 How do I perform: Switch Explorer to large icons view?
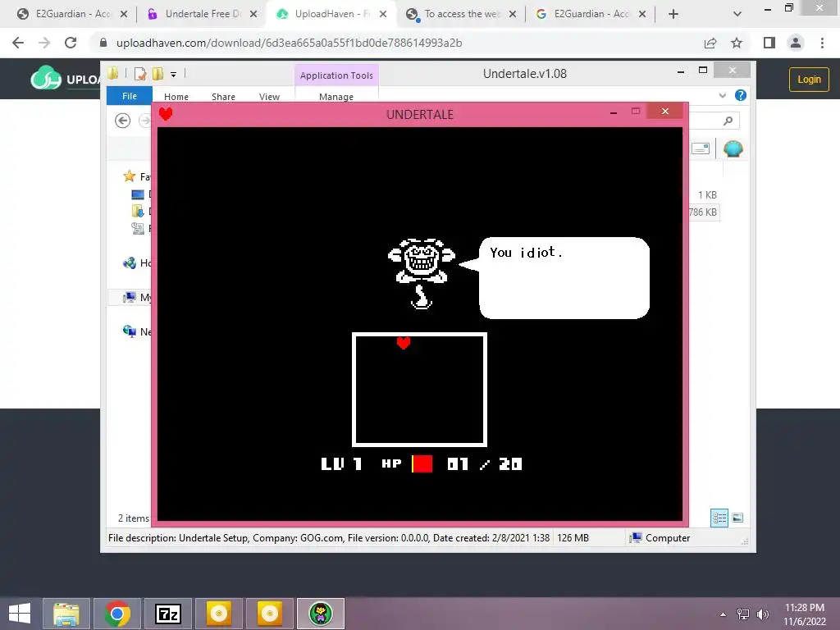[737, 518]
